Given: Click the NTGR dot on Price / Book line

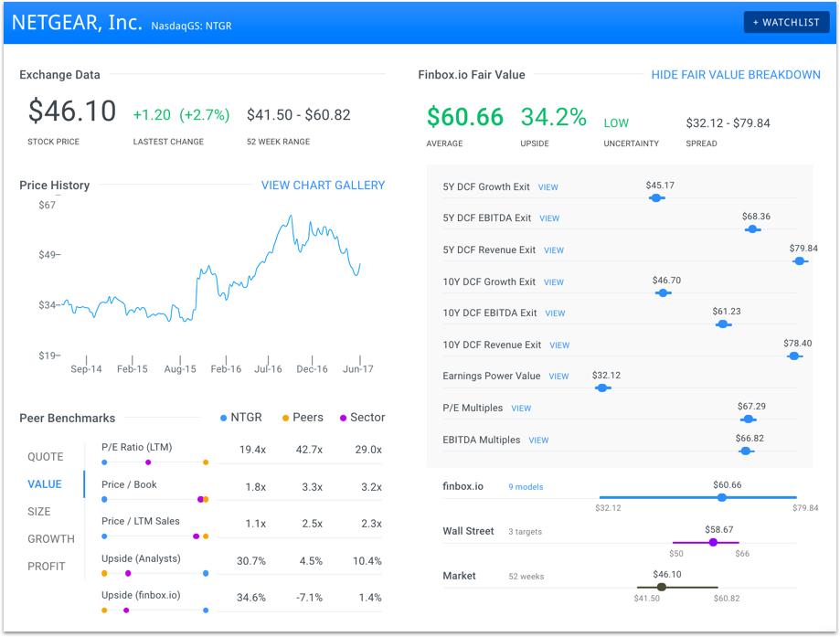Looking at the screenshot, I should [104, 499].
